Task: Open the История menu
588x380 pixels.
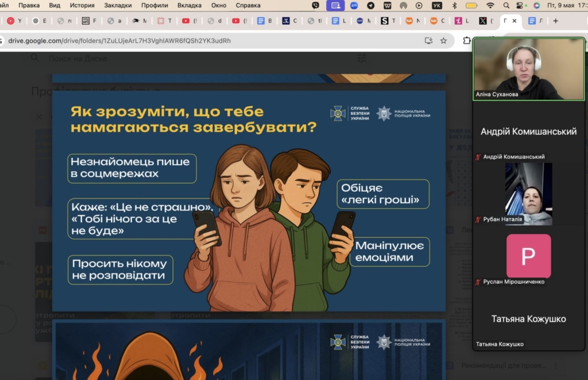Action: 82,5
